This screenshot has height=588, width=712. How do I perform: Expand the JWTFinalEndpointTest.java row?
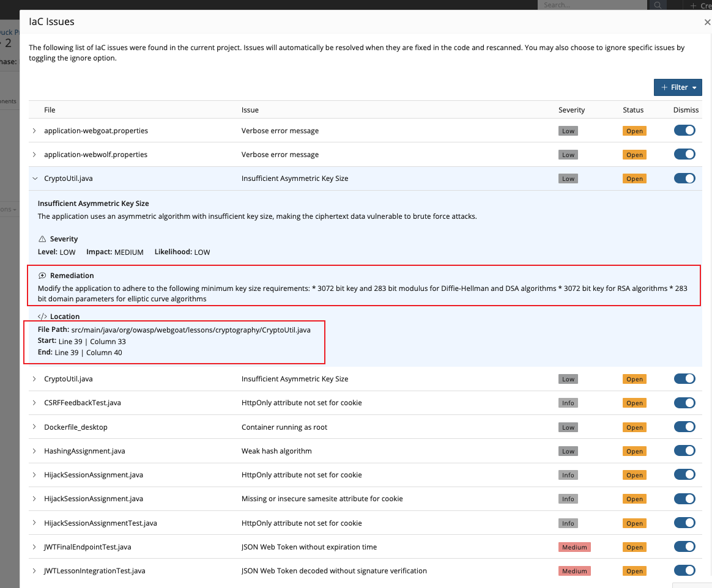coord(34,546)
